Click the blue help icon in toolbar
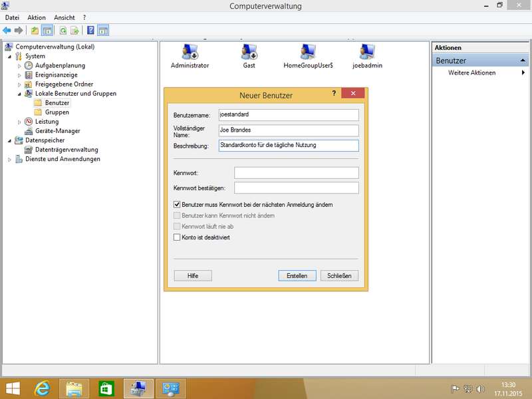 [x=91, y=31]
